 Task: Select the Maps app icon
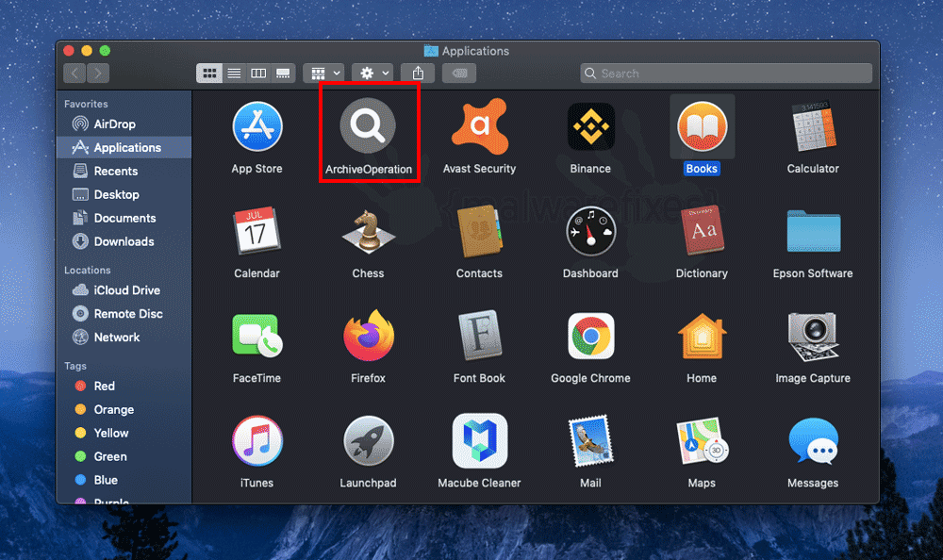point(702,440)
